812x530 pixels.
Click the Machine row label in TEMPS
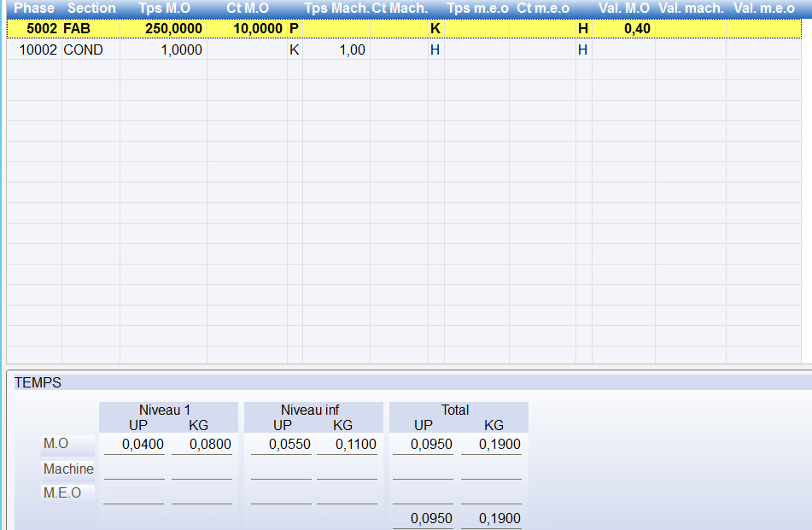coord(68,469)
